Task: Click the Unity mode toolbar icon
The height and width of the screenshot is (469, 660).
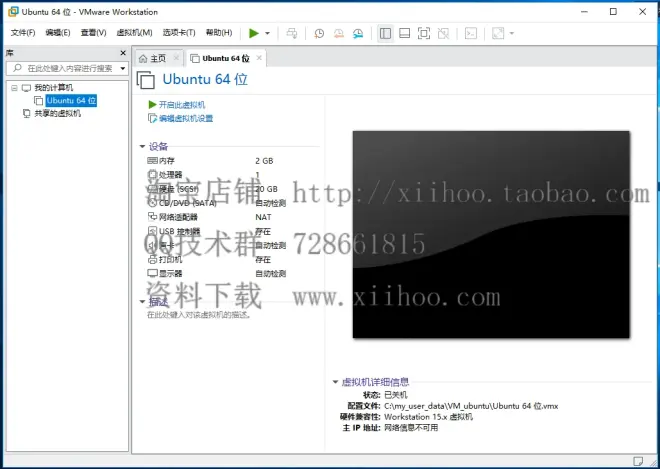Action: (x=443, y=33)
